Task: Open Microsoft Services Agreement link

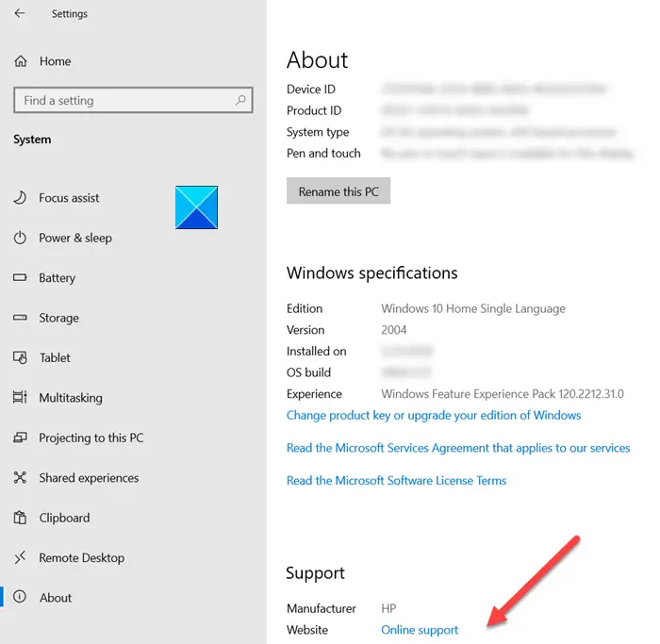Action: pos(458,448)
